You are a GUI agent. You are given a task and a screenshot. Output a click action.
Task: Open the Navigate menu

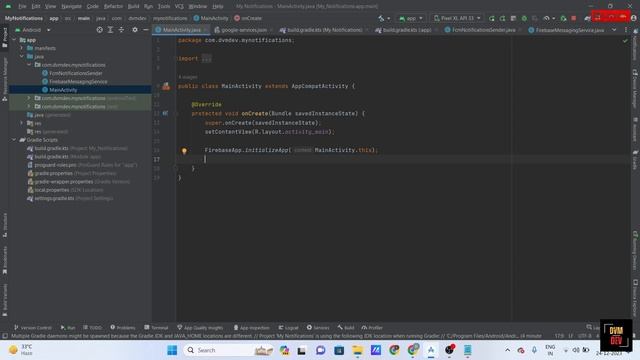pyautogui.click(x=71, y=6)
